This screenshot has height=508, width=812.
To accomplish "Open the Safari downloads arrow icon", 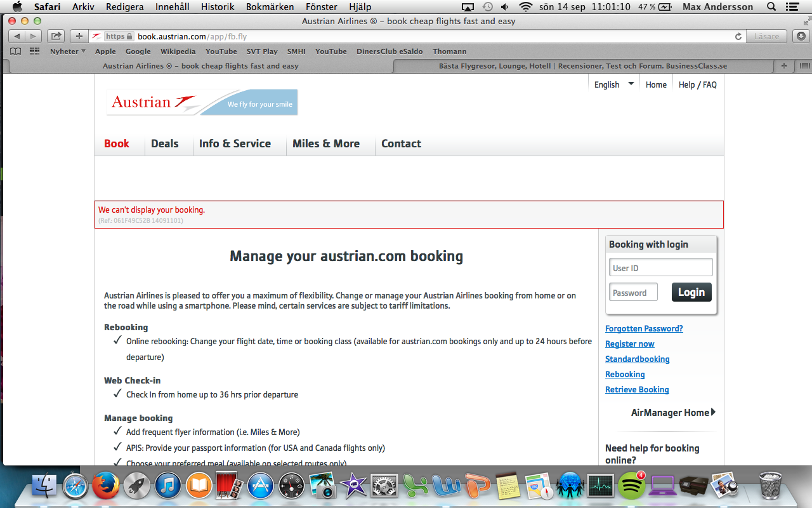I will [x=802, y=36].
